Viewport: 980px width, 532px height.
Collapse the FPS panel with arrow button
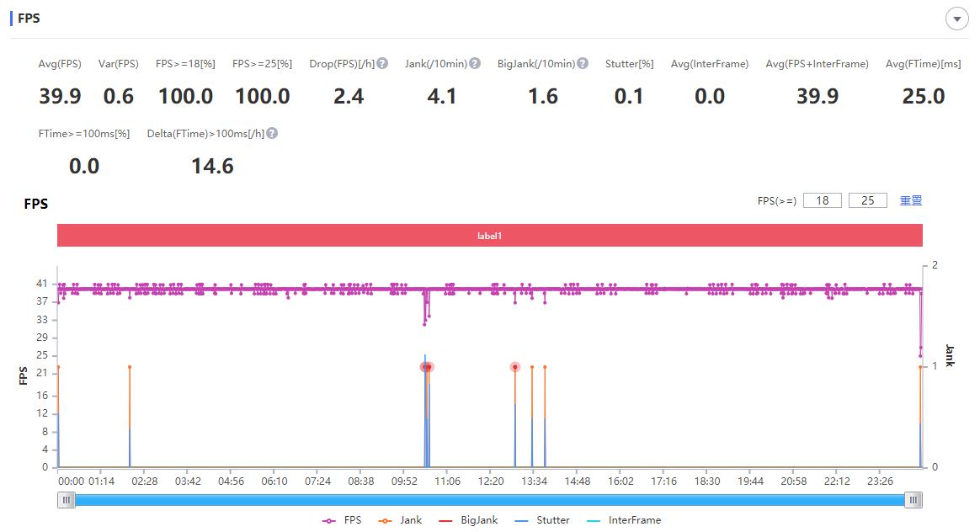(x=956, y=19)
